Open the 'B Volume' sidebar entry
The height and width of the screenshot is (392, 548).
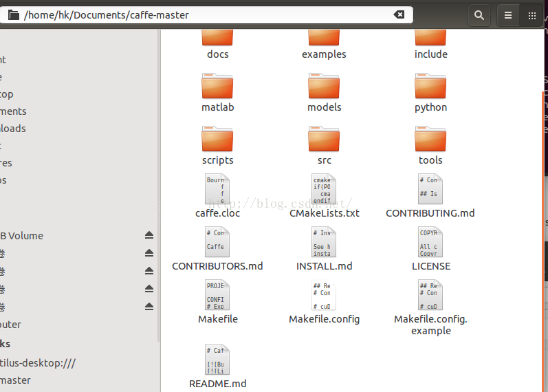tap(22, 236)
